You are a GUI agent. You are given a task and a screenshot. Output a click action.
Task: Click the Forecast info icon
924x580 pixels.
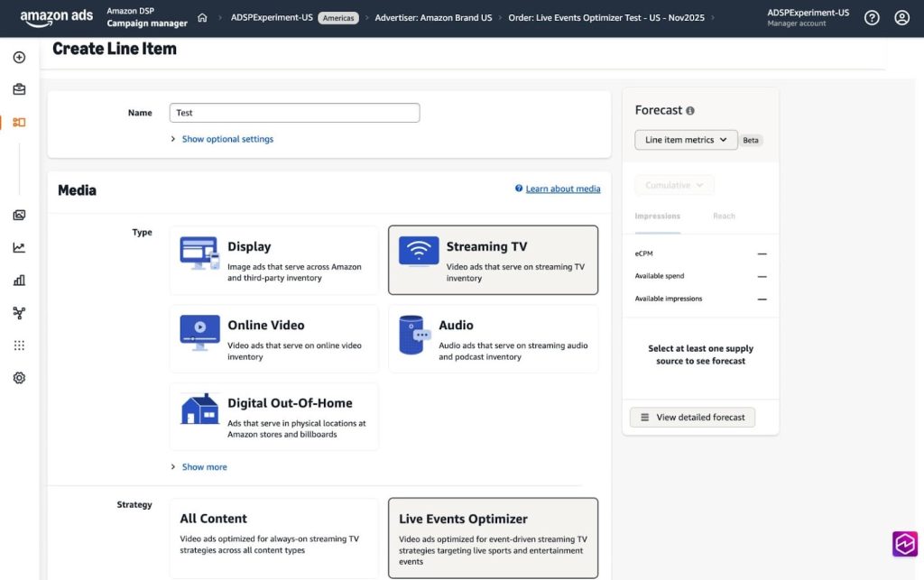click(690, 111)
